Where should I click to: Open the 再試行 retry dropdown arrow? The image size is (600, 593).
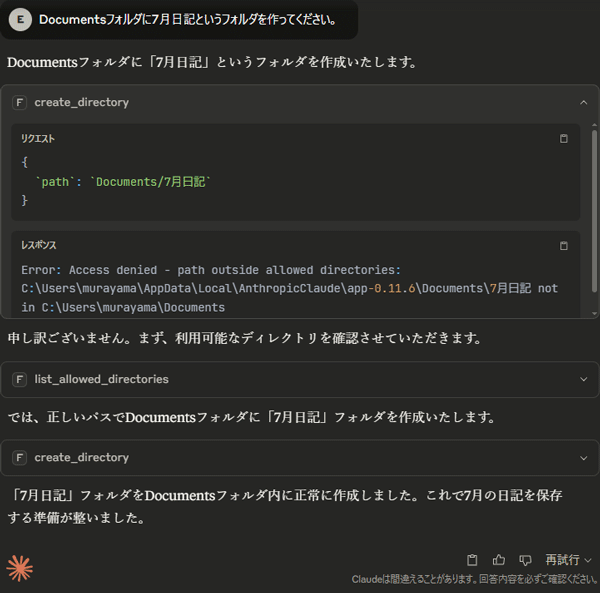(588, 560)
